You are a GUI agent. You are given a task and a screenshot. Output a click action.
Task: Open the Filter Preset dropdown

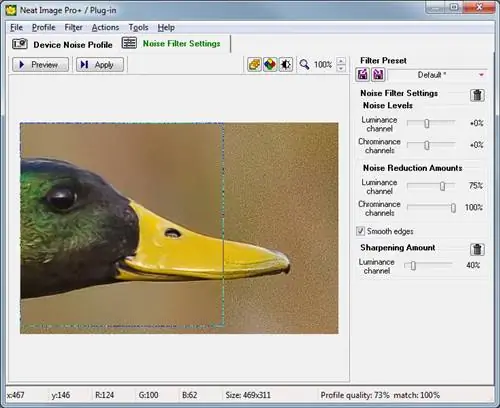(437, 75)
